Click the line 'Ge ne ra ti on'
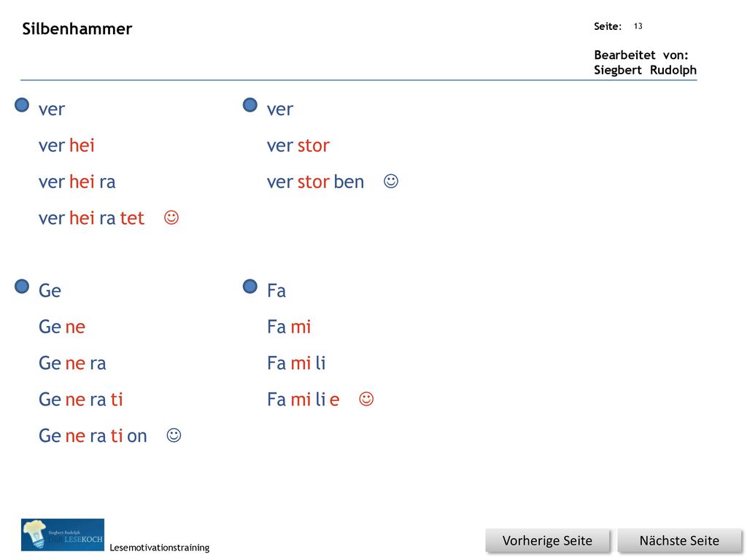 [93, 436]
